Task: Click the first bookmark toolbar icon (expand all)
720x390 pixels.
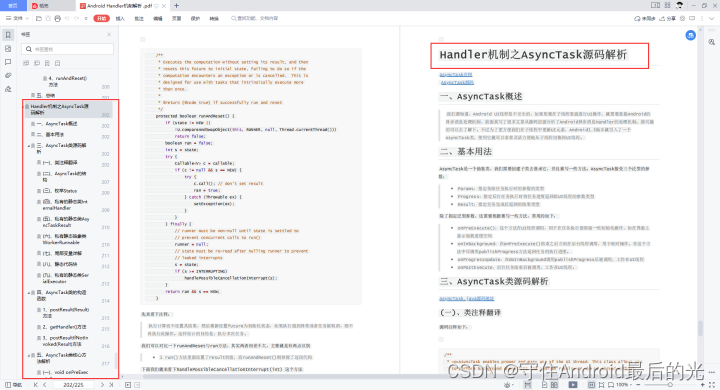Action: click(26, 63)
